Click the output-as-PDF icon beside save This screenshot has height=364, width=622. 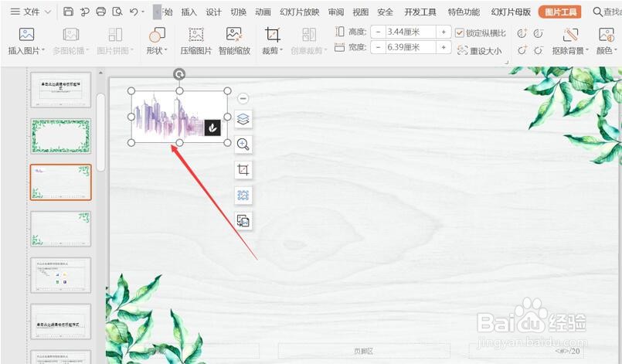[84, 12]
